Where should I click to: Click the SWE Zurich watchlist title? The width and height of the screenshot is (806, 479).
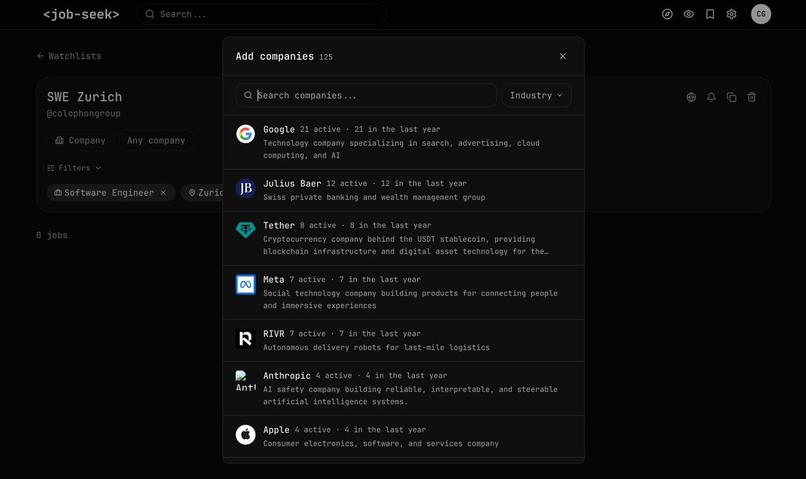pos(84,97)
